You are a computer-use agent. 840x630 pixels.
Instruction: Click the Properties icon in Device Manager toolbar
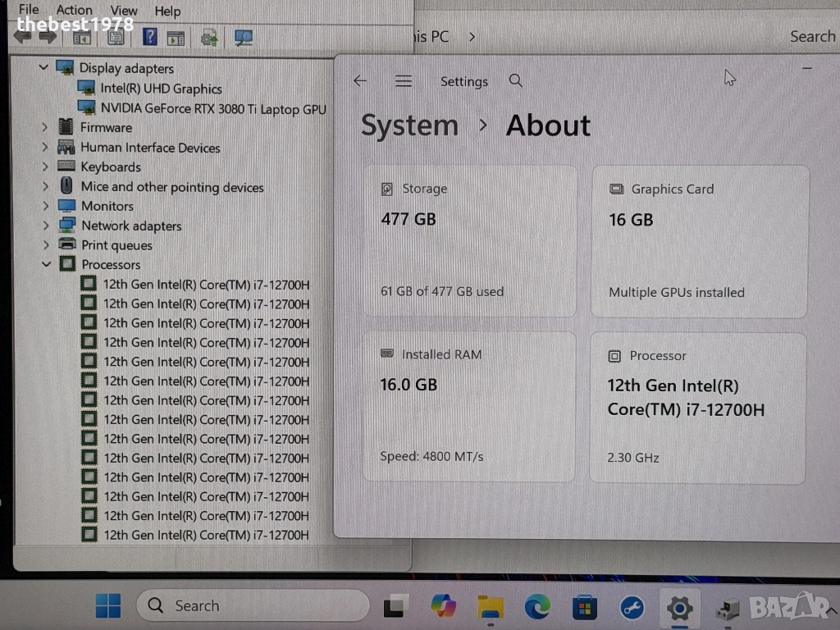pos(116,37)
